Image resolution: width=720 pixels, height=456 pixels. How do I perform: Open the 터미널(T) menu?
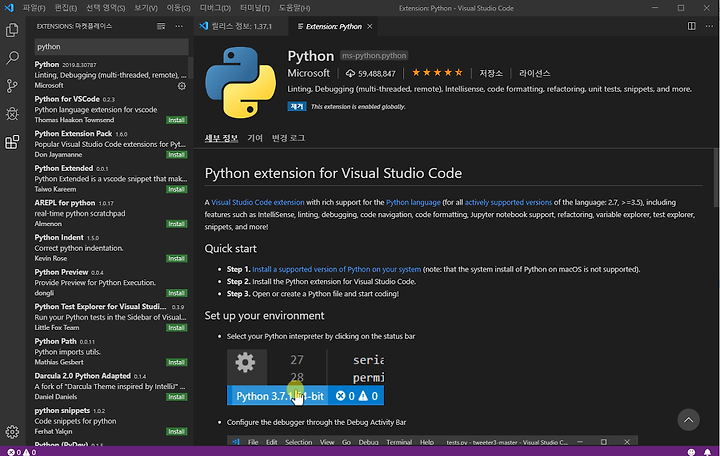(254, 8)
